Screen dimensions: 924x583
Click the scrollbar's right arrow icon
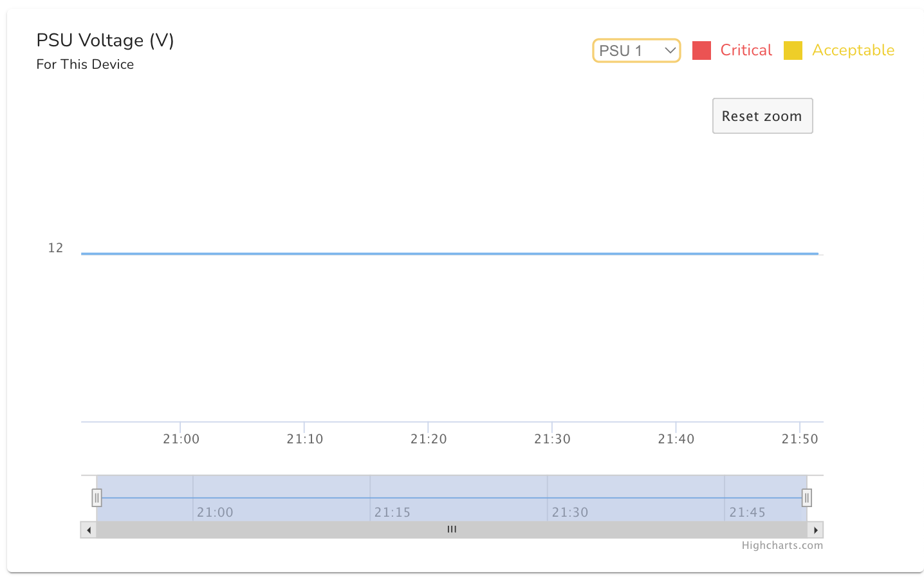816,530
